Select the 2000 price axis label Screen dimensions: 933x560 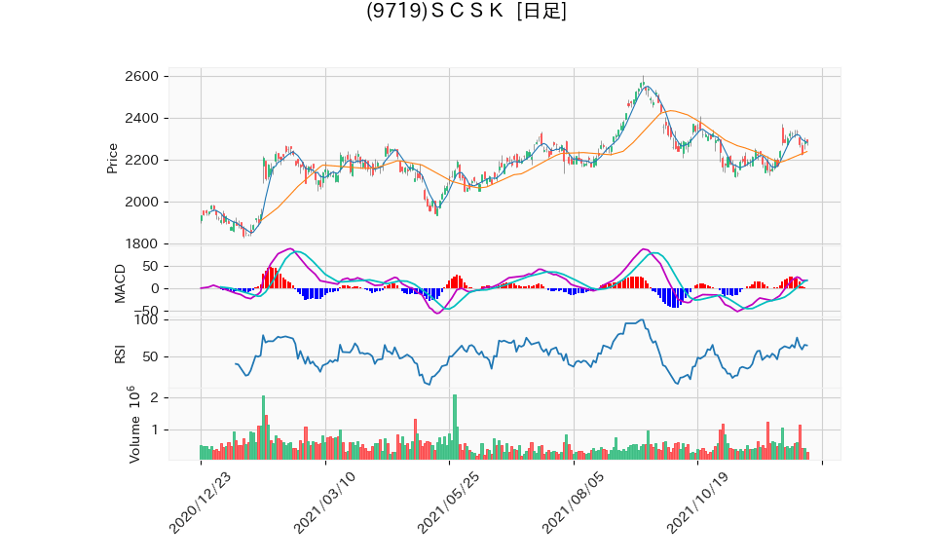click(x=141, y=203)
